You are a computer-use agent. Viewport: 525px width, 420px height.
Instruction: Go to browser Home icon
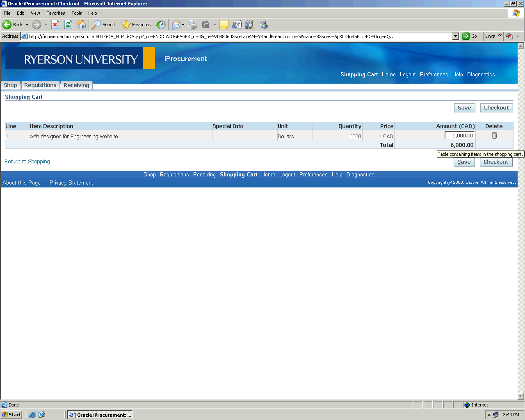(82, 25)
